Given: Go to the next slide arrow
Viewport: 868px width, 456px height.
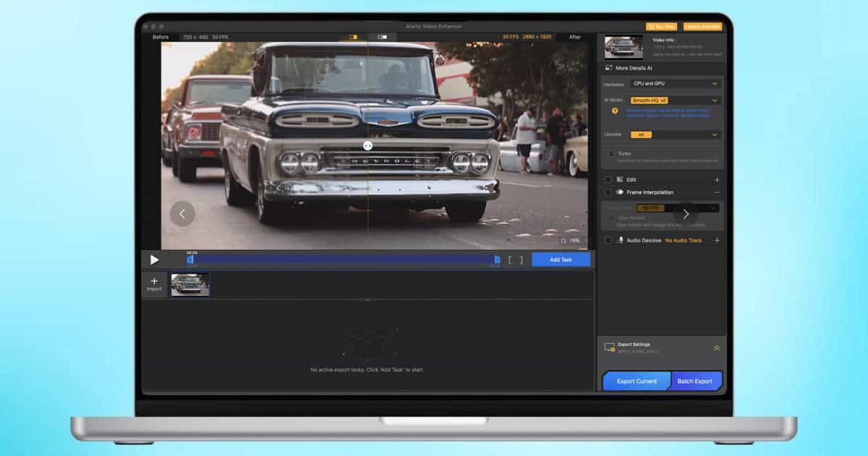Looking at the screenshot, I should click(686, 214).
